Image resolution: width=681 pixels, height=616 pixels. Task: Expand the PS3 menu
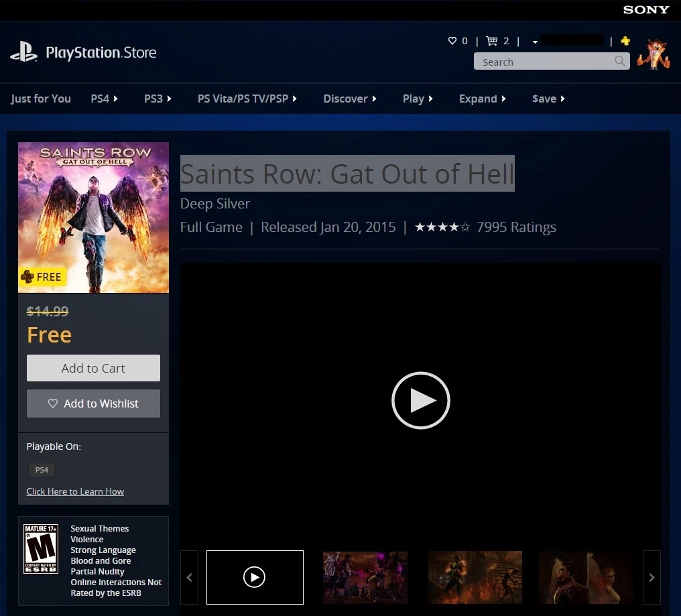tap(158, 99)
